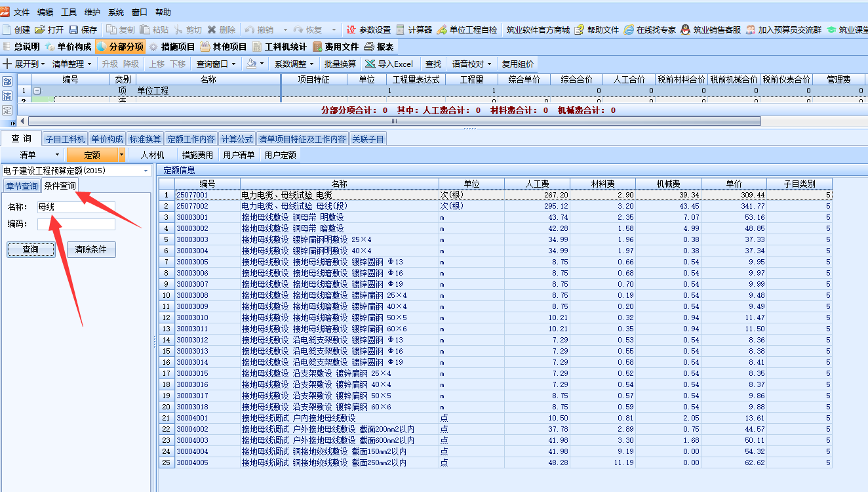
Task: Click 加入预算员交流群 group icon
Action: (x=750, y=30)
